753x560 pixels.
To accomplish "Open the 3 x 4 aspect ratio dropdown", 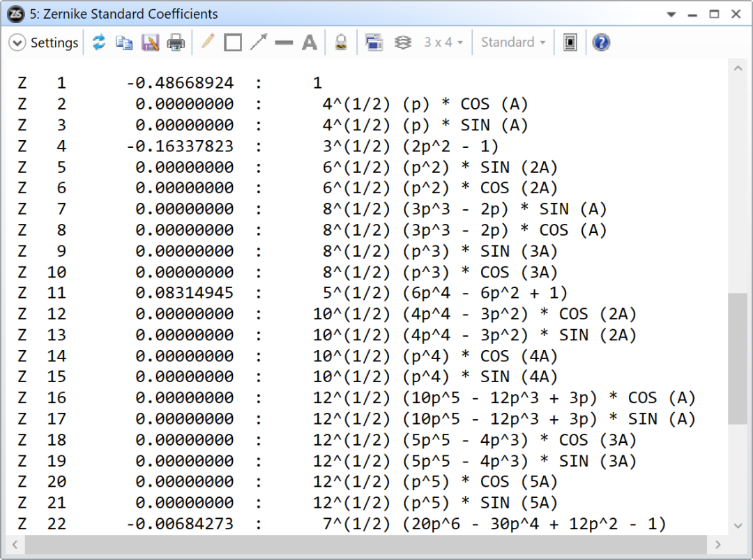I will [443, 42].
